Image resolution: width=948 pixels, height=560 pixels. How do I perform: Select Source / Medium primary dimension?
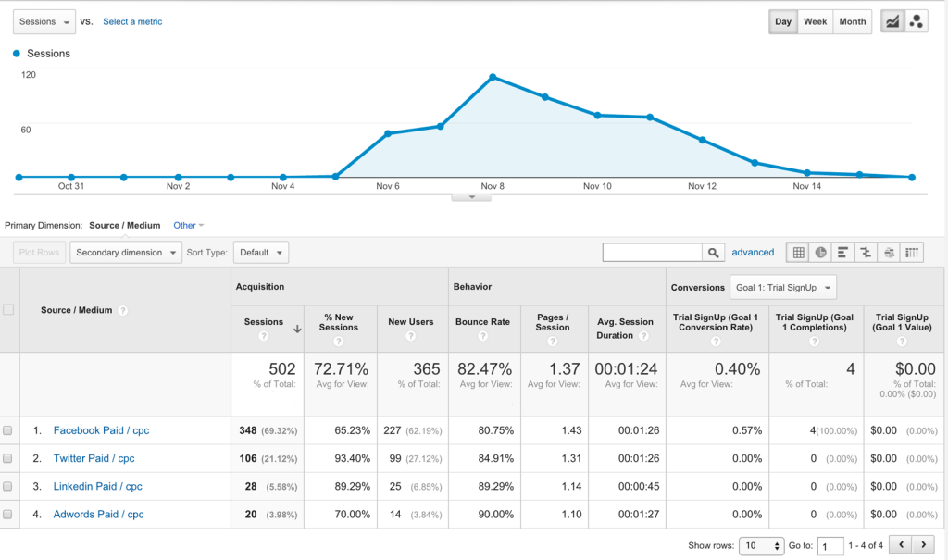click(x=125, y=226)
